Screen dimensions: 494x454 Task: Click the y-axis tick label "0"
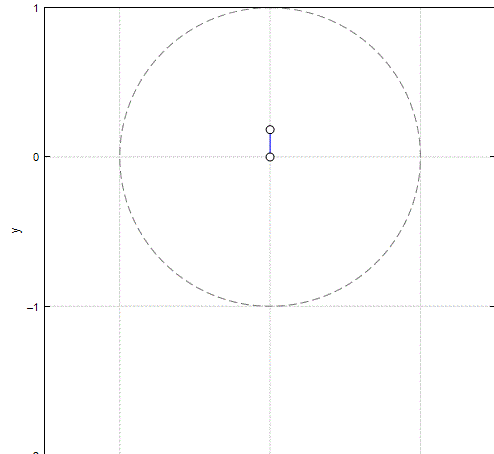(36, 157)
